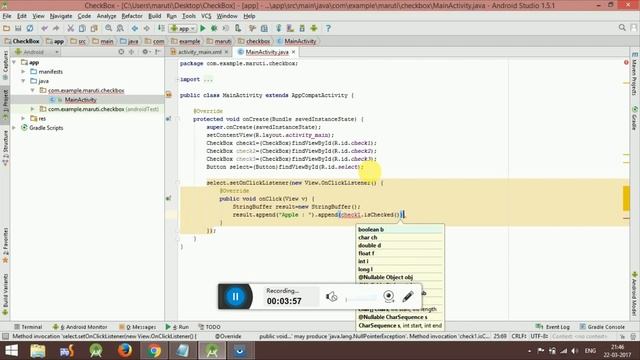Click the example breadcrumb
Screen dimensions: 640x360
tap(186, 41)
